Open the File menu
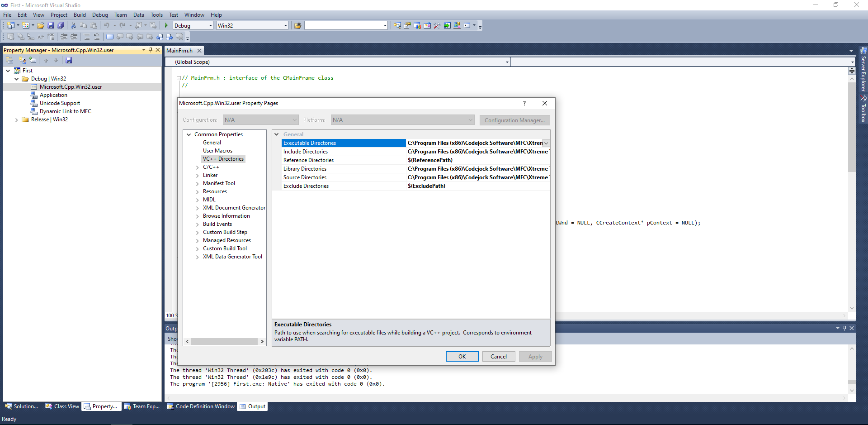The width and height of the screenshot is (868, 425). pyautogui.click(x=7, y=15)
